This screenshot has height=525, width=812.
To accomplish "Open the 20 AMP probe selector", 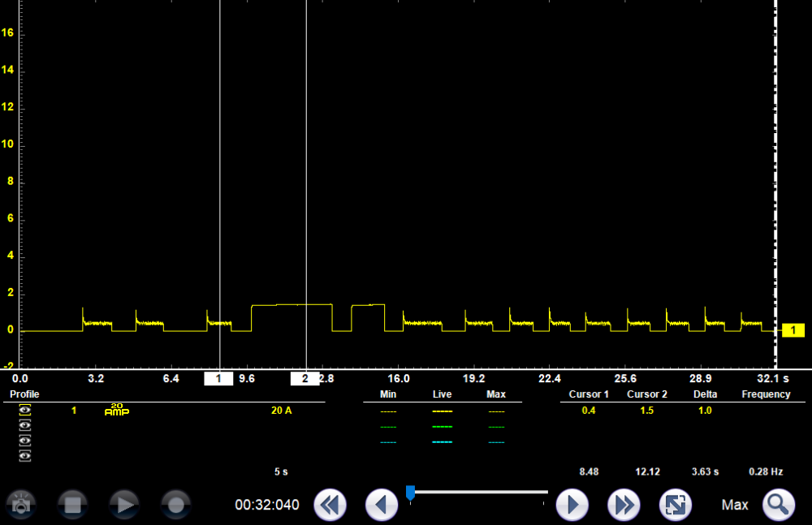I will [116, 411].
